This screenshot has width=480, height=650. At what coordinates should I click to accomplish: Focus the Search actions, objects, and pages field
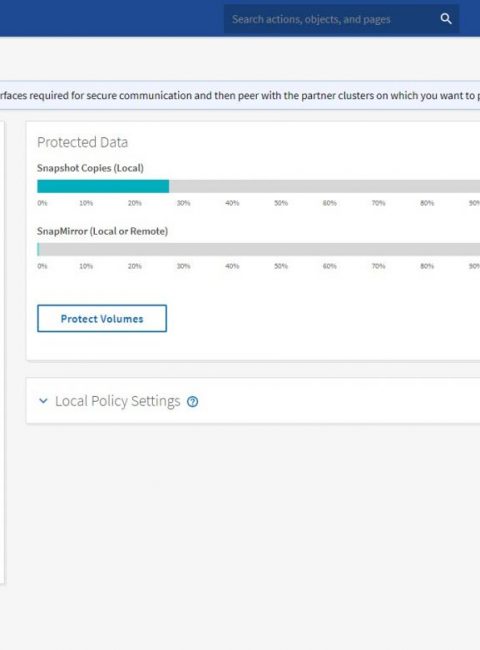pos(332,19)
